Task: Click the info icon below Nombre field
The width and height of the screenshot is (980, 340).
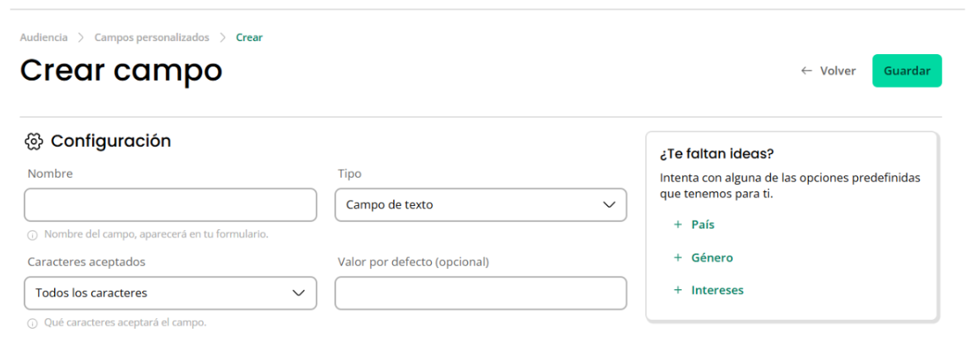Action: [x=32, y=235]
